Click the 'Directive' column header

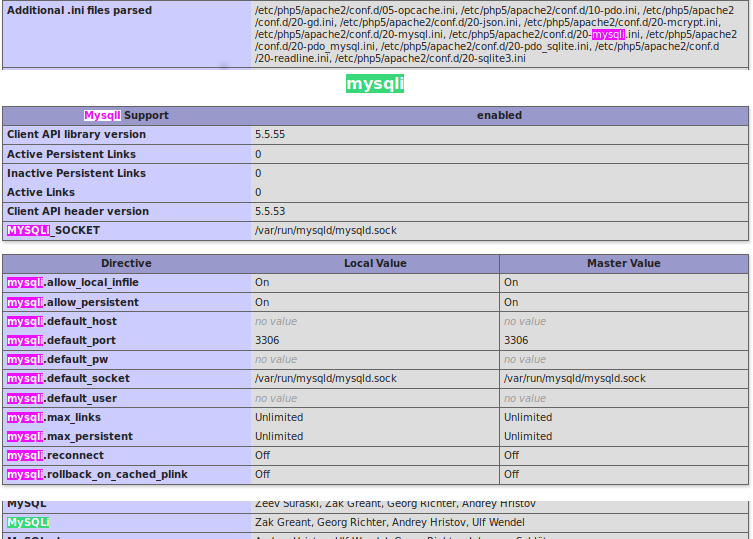click(x=126, y=263)
